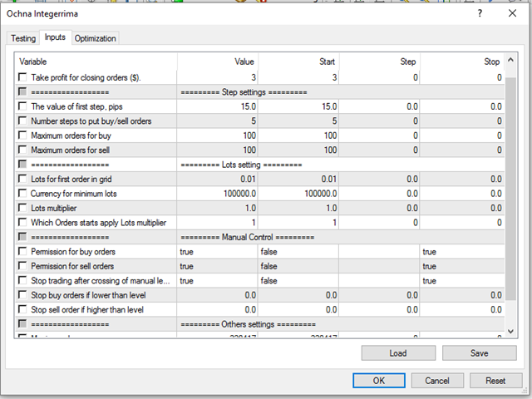Click the help question mark icon
Screen dimensions: 532x399
480,14
